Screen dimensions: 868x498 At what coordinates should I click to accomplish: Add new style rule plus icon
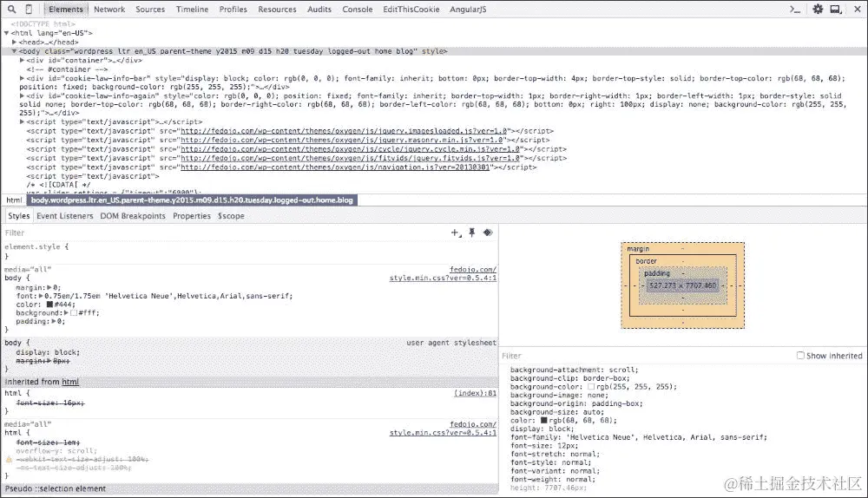pyautogui.click(x=456, y=233)
